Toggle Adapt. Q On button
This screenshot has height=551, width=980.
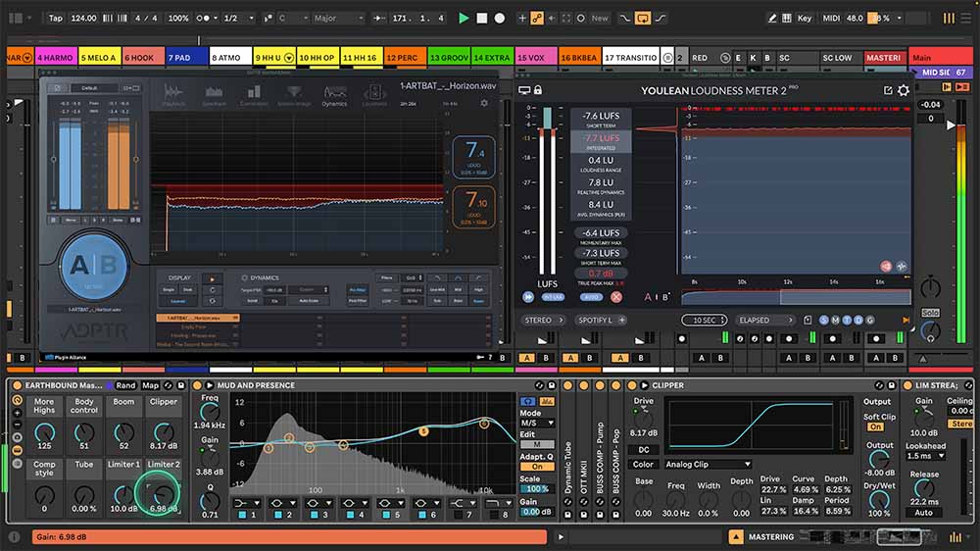(x=537, y=467)
